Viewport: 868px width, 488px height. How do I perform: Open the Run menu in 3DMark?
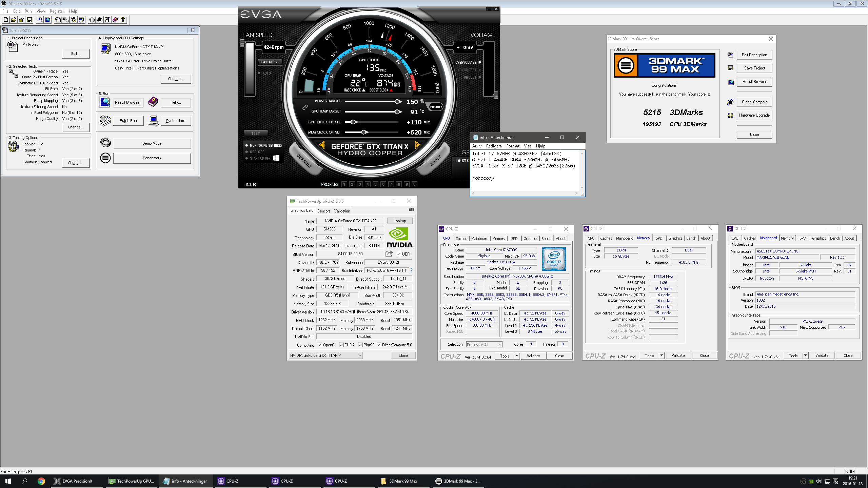point(28,11)
